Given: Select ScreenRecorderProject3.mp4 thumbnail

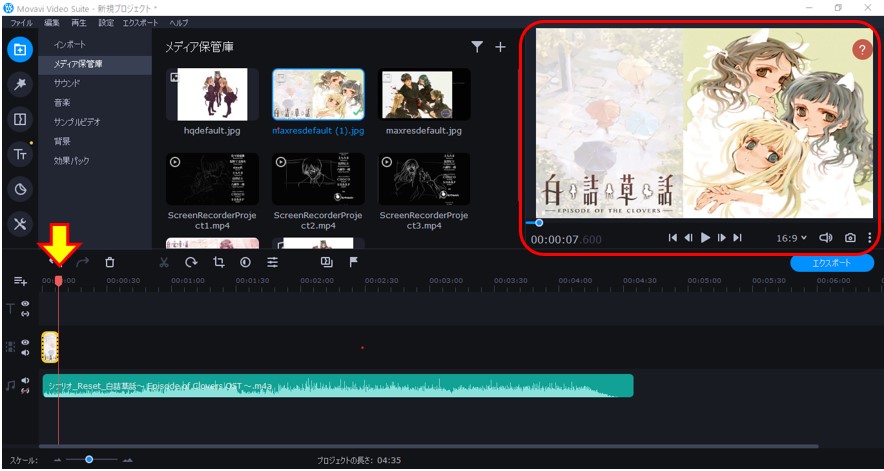Looking at the screenshot, I should pos(424,179).
